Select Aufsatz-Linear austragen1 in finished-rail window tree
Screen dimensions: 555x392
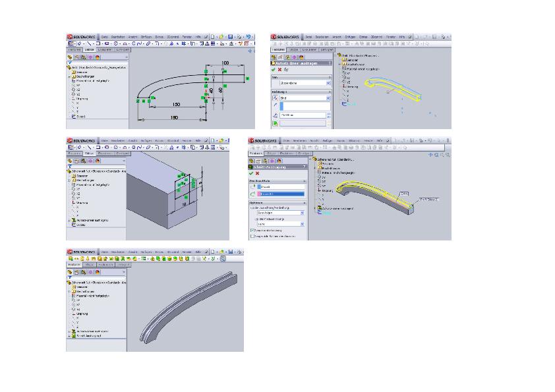point(90,331)
